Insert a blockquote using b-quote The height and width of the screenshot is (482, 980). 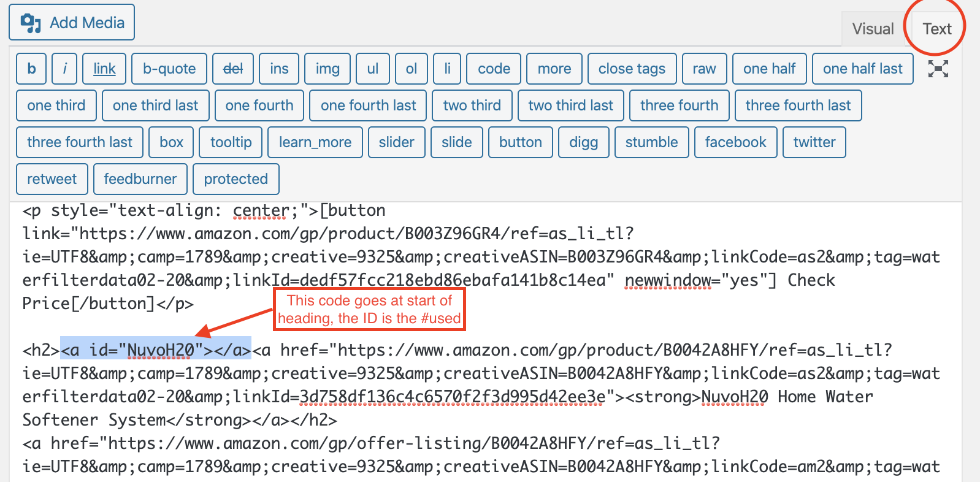coord(169,69)
